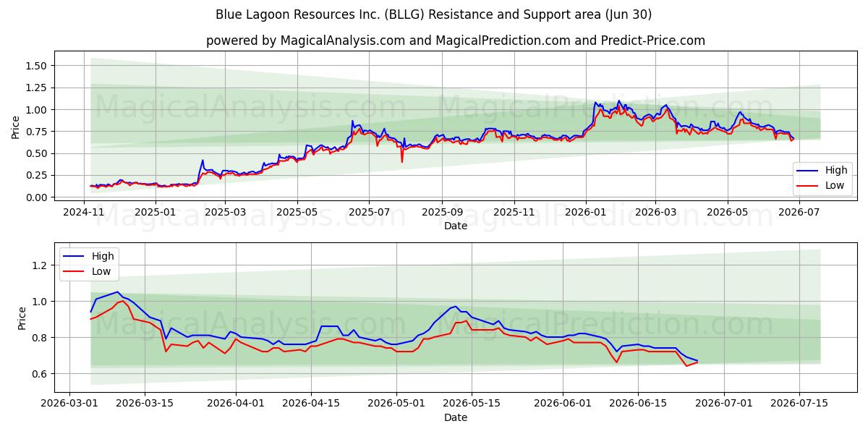Click the 'Date' axis label under the top chart
This screenshot has height=434, width=868.
point(456,226)
